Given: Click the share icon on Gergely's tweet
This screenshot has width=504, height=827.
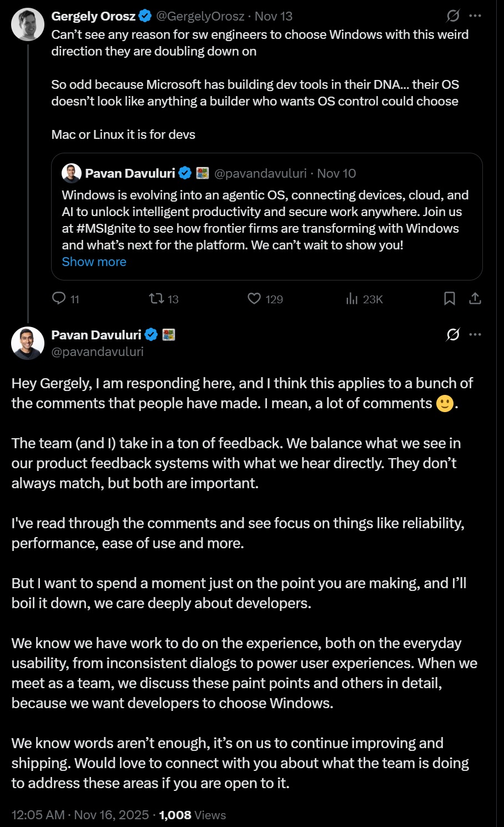Looking at the screenshot, I should 475,299.
